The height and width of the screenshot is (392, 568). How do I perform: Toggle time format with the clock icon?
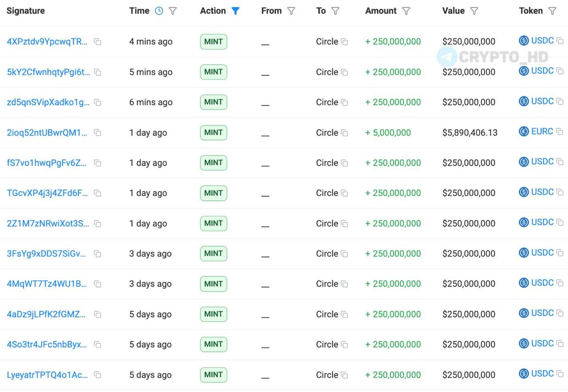[159, 11]
